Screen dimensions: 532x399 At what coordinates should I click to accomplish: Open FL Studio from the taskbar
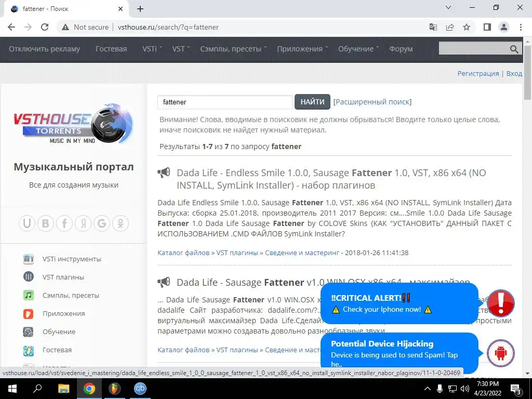click(x=115, y=389)
